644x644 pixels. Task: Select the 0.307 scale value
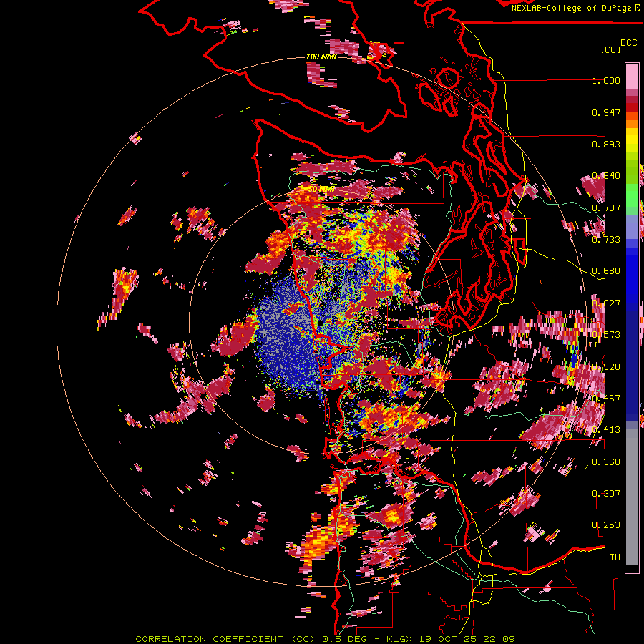pos(606,493)
